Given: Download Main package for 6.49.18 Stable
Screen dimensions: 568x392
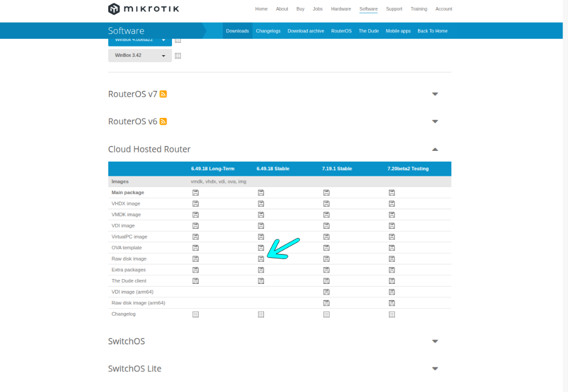Looking at the screenshot, I should 261,192.
